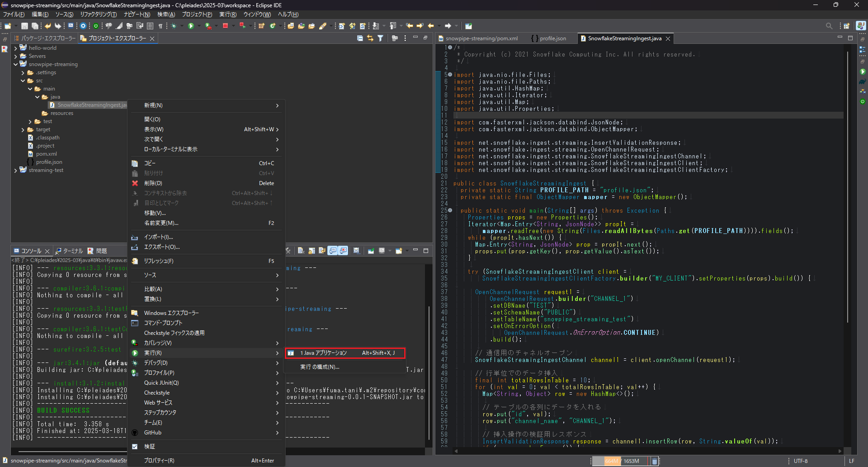The image size is (868, 467).
Task: Expand the target folder
Action: click(23, 129)
